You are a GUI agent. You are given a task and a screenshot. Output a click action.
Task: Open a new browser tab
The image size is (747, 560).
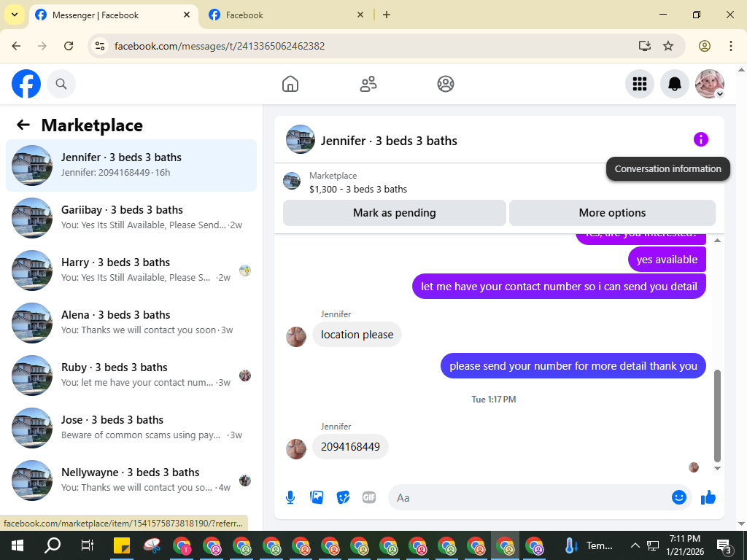tap(387, 15)
